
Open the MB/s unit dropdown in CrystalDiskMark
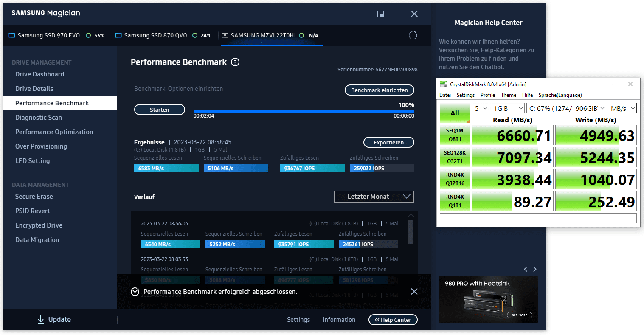tap(622, 108)
